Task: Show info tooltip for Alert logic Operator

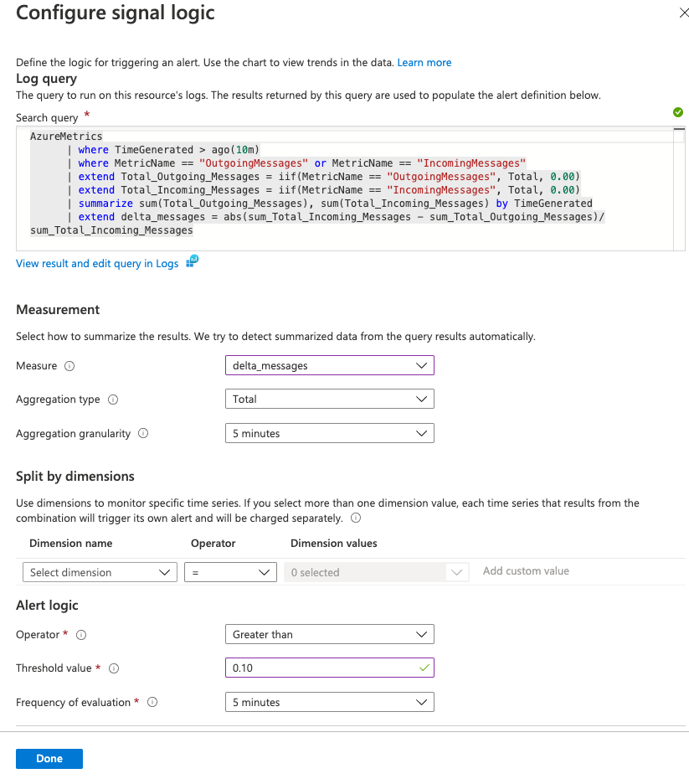Action: (81, 635)
